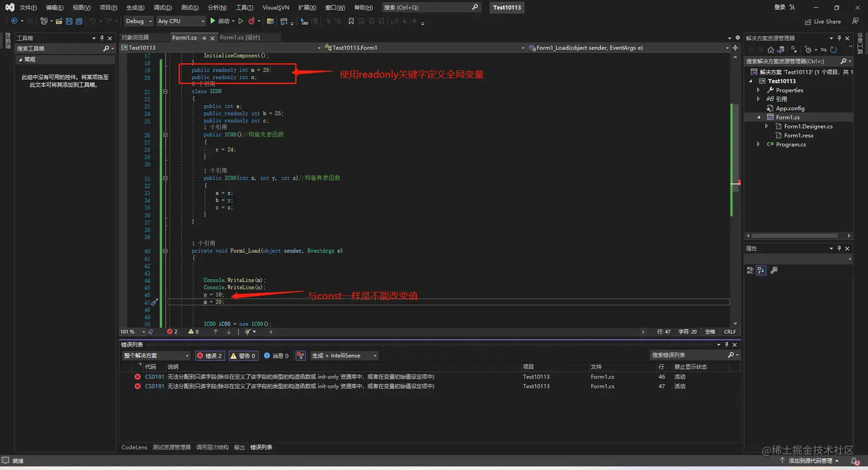Click the Live Share button

coord(823,22)
